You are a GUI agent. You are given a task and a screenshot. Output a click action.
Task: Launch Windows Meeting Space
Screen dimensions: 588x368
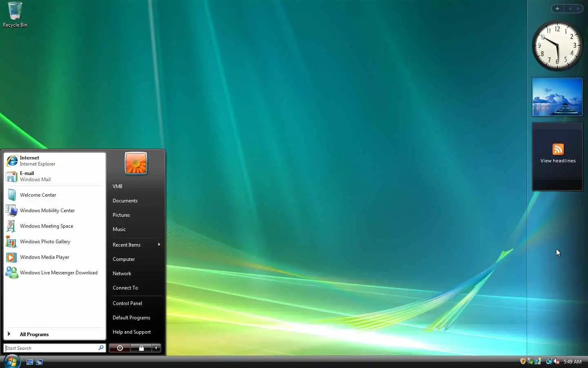pyautogui.click(x=55, y=226)
